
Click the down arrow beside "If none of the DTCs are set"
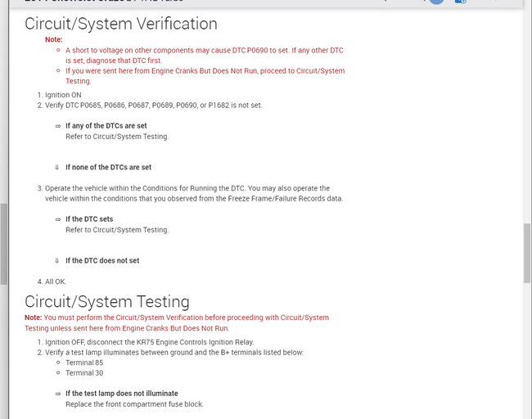57,168
